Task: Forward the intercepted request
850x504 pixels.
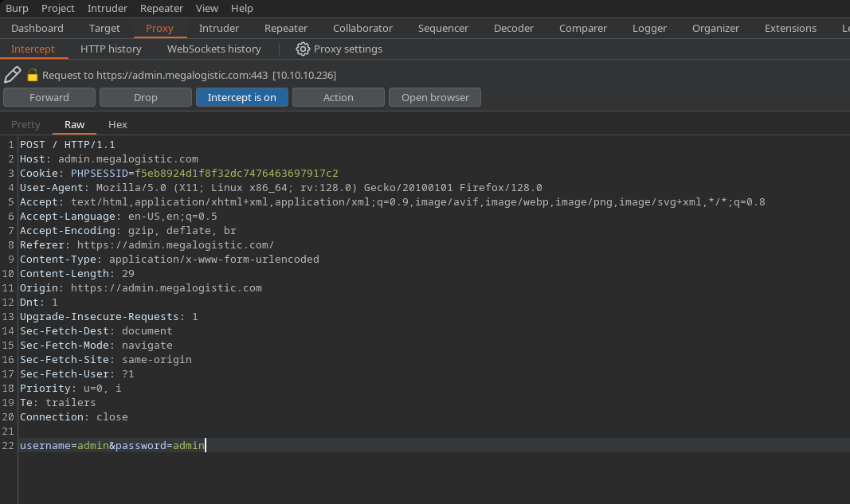Action: pyautogui.click(x=49, y=97)
